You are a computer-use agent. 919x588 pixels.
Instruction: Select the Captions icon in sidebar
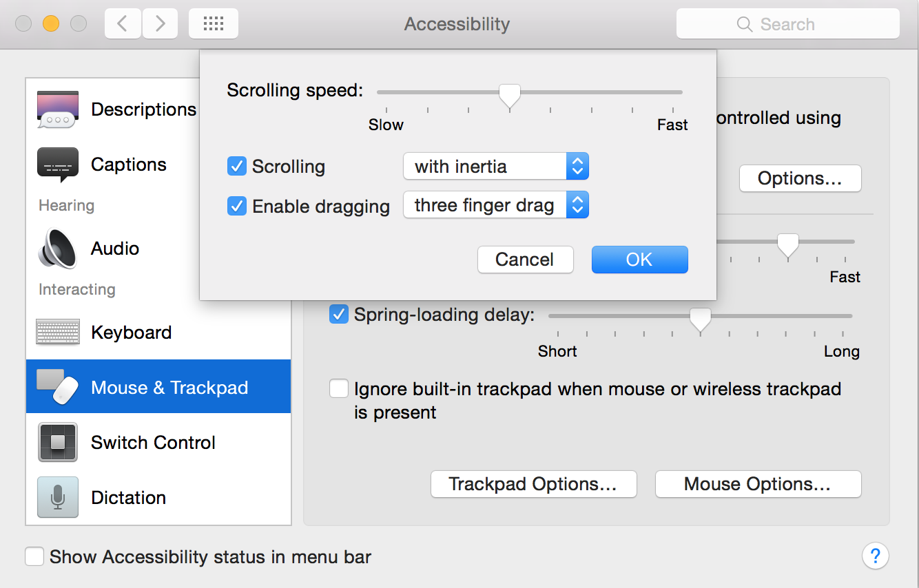coord(57,165)
